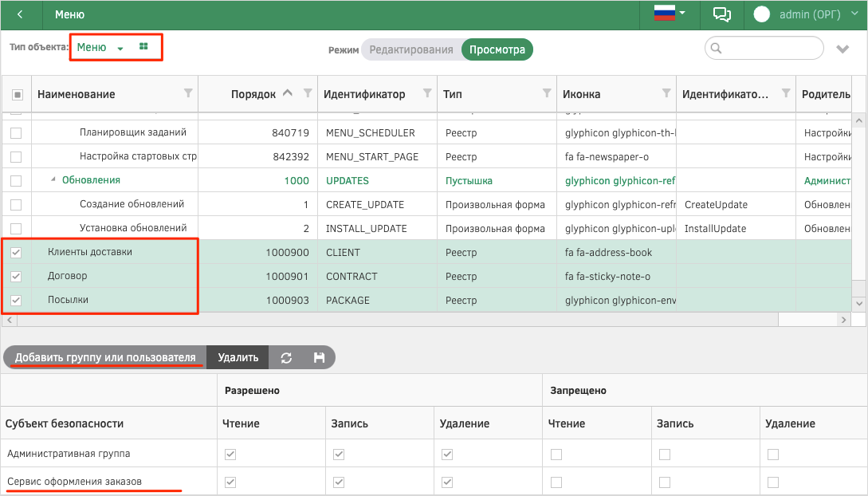This screenshot has height=496, width=868.
Task: Click the search magnifier icon
Action: [x=716, y=48]
